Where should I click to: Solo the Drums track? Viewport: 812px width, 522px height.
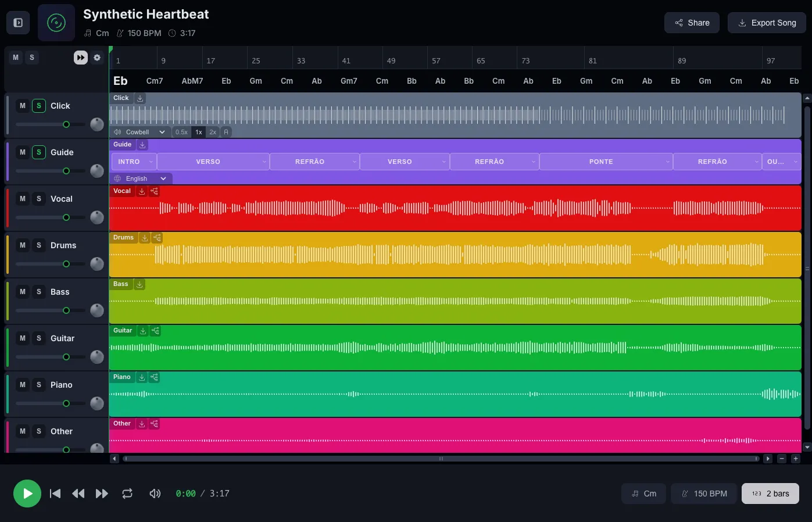pos(39,245)
